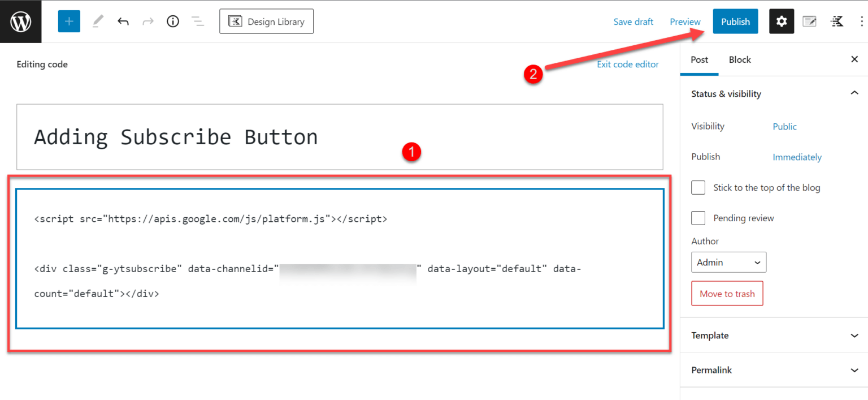Screen dimensions: 868x400
Task: Check the Pending review box
Action: 698,218
